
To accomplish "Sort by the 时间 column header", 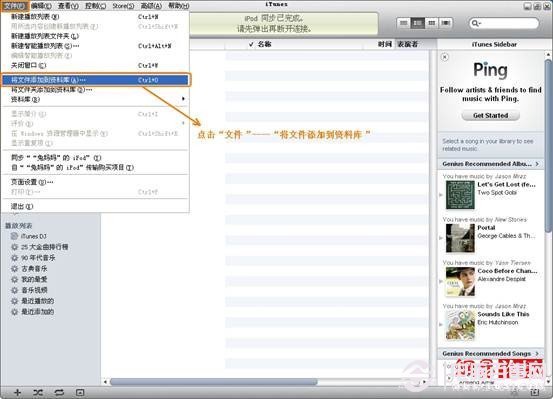I will [x=384, y=44].
